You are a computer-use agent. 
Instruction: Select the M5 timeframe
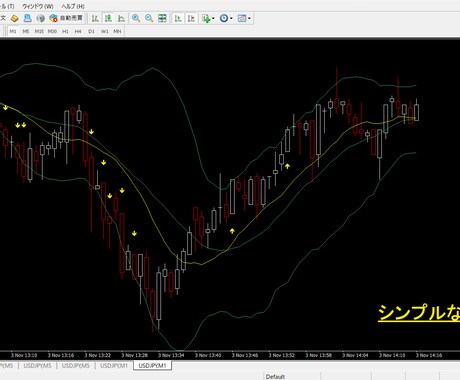pos(26,31)
